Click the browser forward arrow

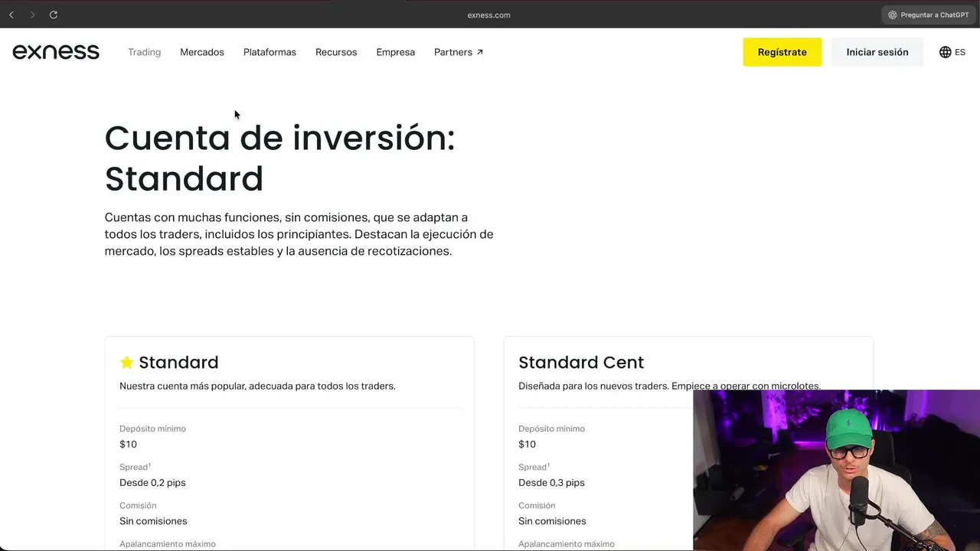tap(32, 15)
